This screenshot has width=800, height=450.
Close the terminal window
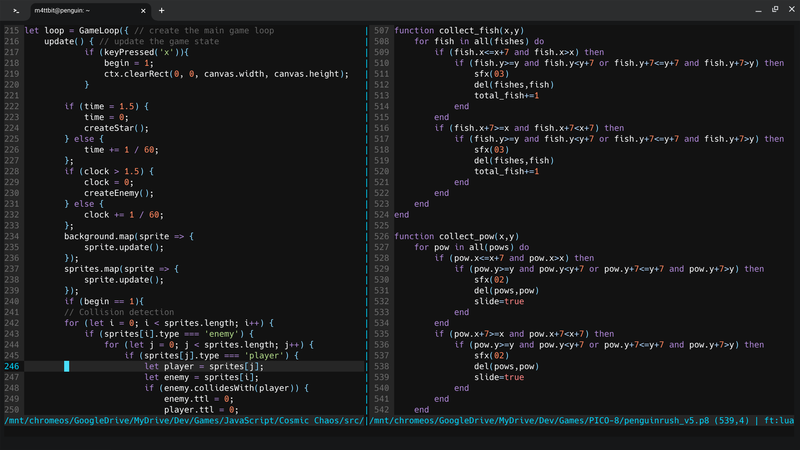point(791,10)
